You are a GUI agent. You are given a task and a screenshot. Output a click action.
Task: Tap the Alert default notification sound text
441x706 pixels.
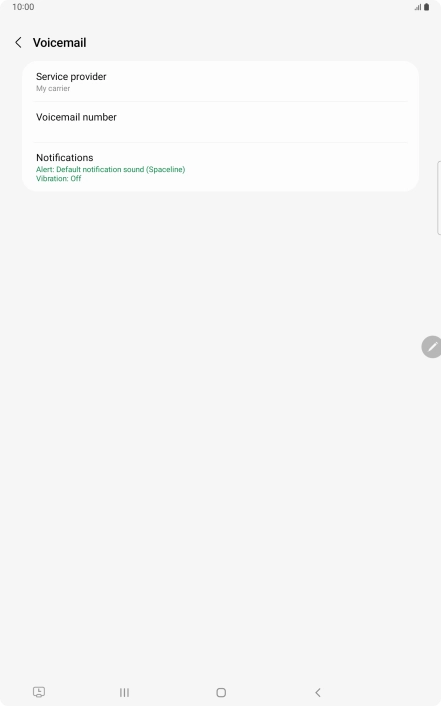pos(110,169)
